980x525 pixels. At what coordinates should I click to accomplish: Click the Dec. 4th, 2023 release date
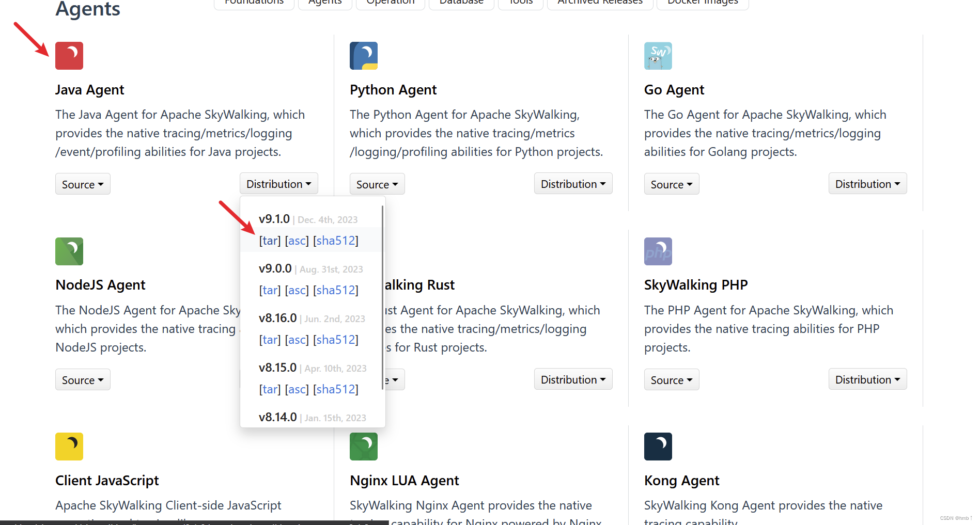click(328, 220)
